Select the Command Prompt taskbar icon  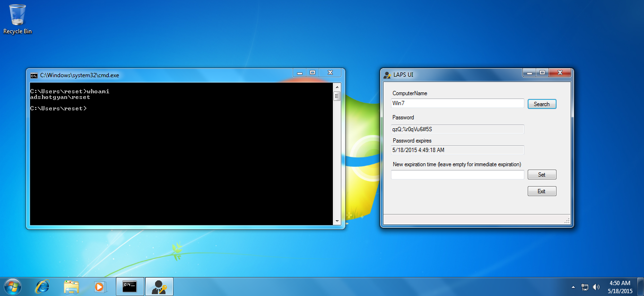(x=130, y=287)
